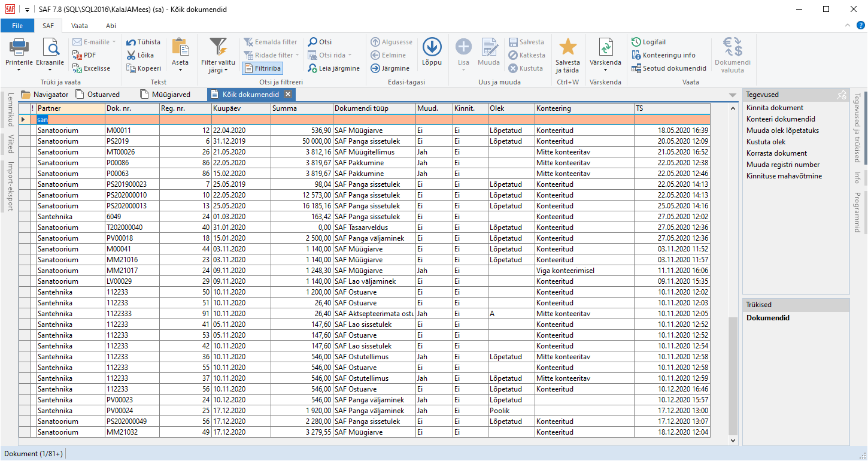Switch to the Vaata ribbon tab
Image resolution: width=868 pixels, height=461 pixels.
point(80,26)
